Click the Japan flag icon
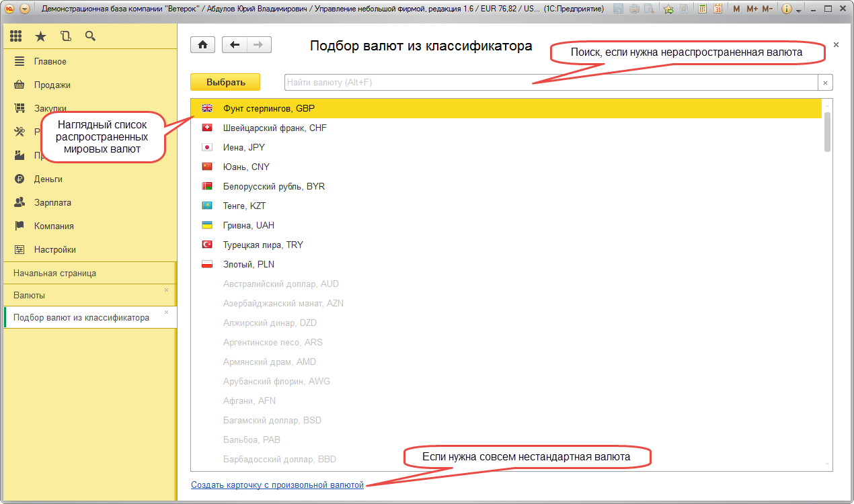 [x=207, y=147]
